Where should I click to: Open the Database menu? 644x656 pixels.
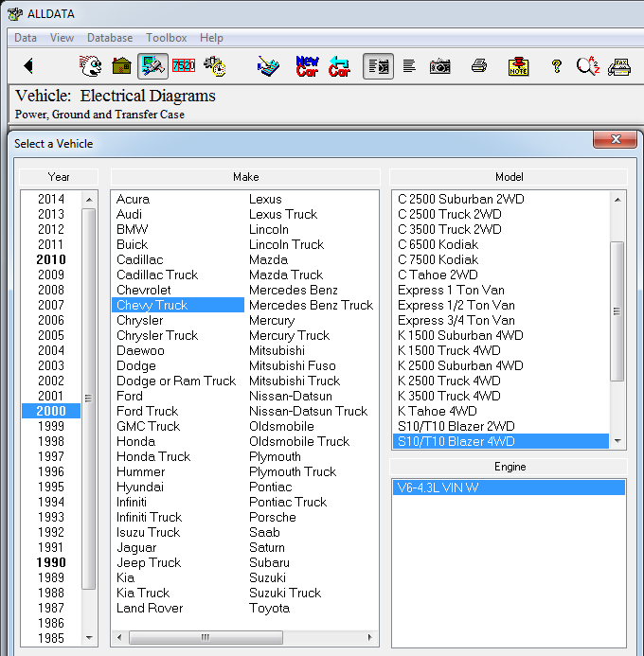pyautogui.click(x=110, y=38)
